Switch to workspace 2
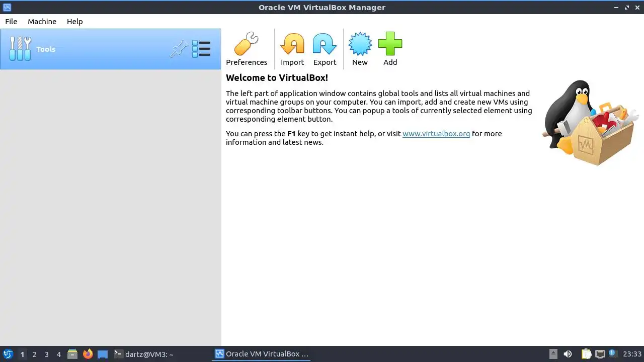Image resolution: width=644 pixels, height=362 pixels. click(x=34, y=354)
